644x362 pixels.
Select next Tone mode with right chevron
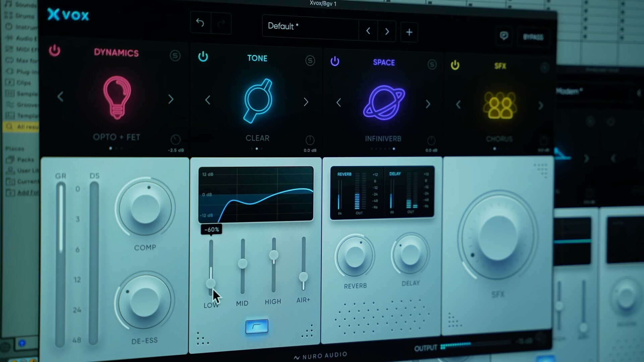[306, 102]
